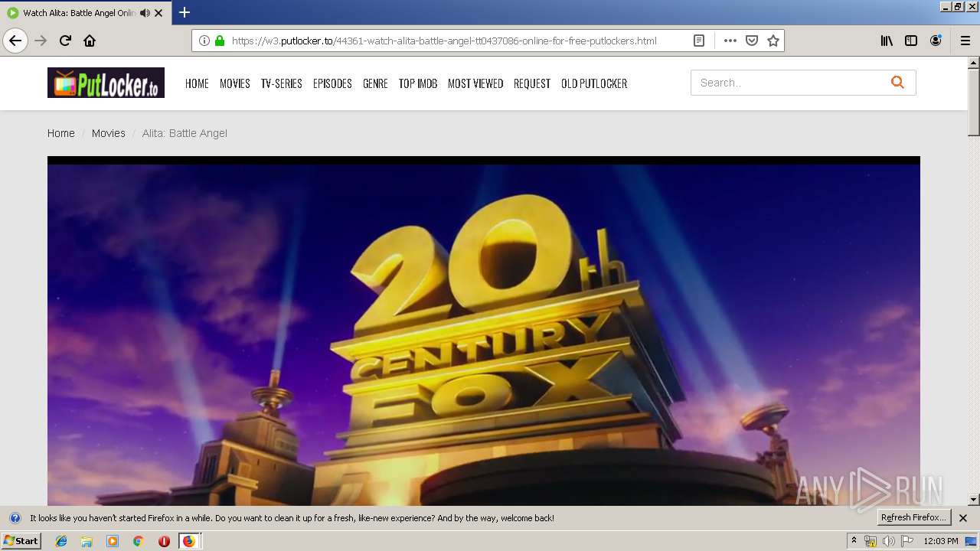Open the MOVIES menu item
Viewport: 980px width, 551px height.
tap(235, 83)
